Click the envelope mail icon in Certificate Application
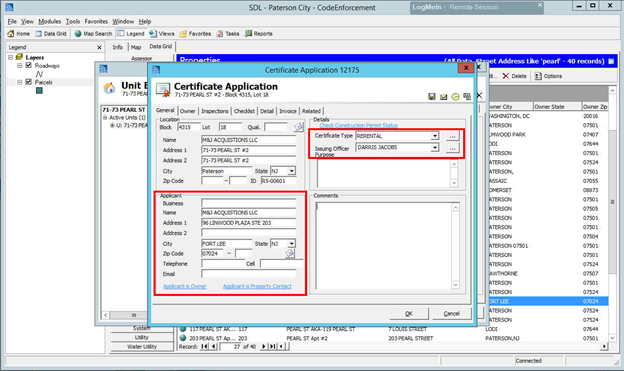Viewport: 624px width, 371px height. point(443,97)
